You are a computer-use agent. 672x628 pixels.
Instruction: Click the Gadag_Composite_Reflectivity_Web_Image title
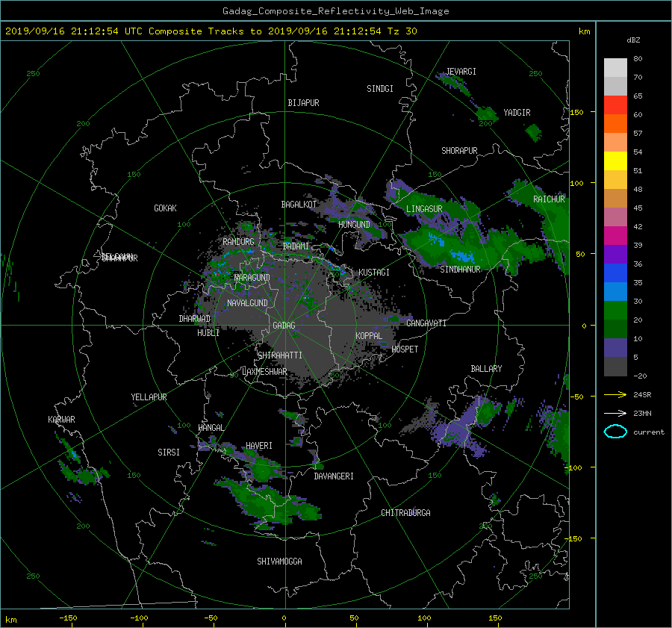(336, 11)
